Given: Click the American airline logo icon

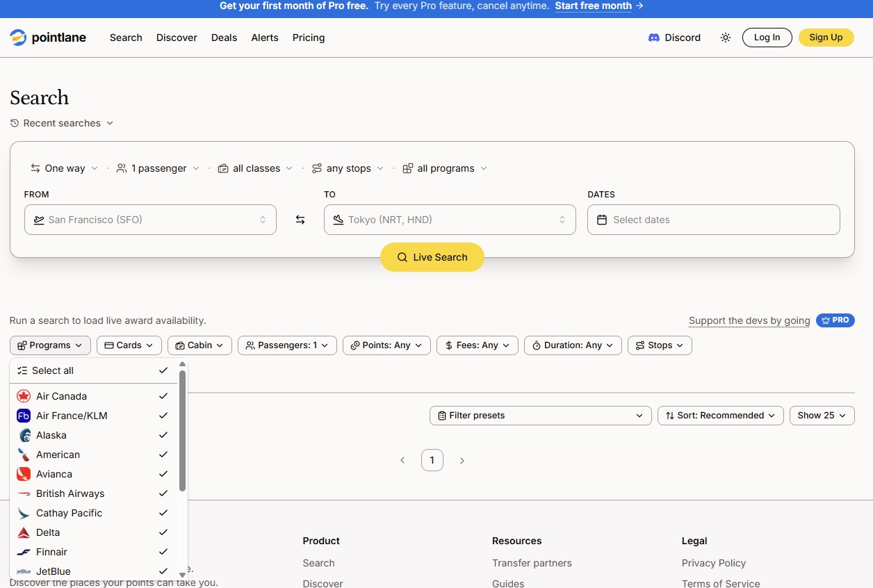Looking at the screenshot, I should pyautogui.click(x=24, y=455).
